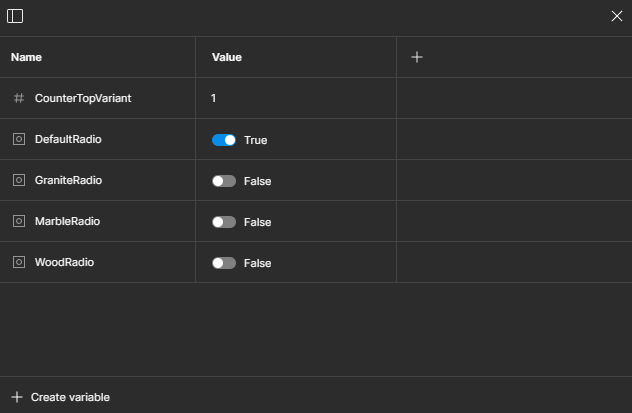This screenshot has height=413, width=632.
Task: Enable the GraniteRadio toggle
Action: tap(224, 181)
